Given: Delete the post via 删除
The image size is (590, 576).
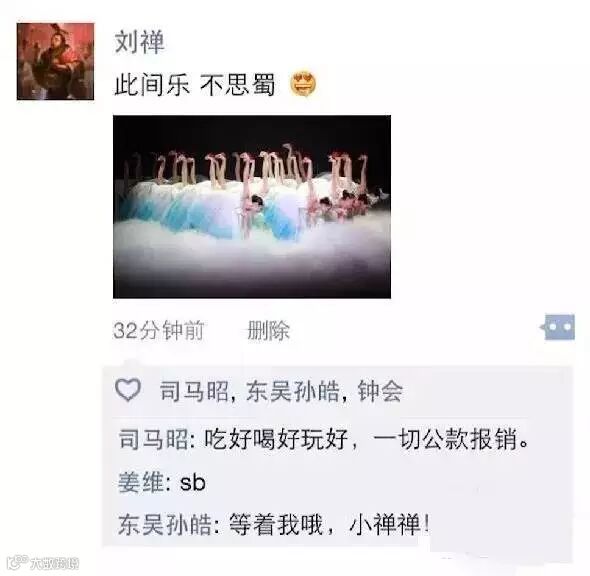Looking at the screenshot, I should 268,331.
